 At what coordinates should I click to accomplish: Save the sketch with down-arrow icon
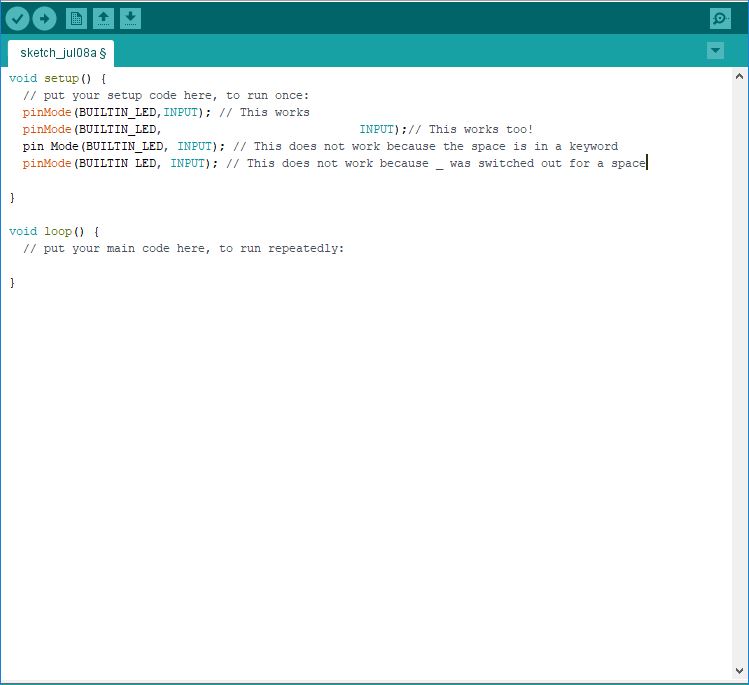pos(130,18)
